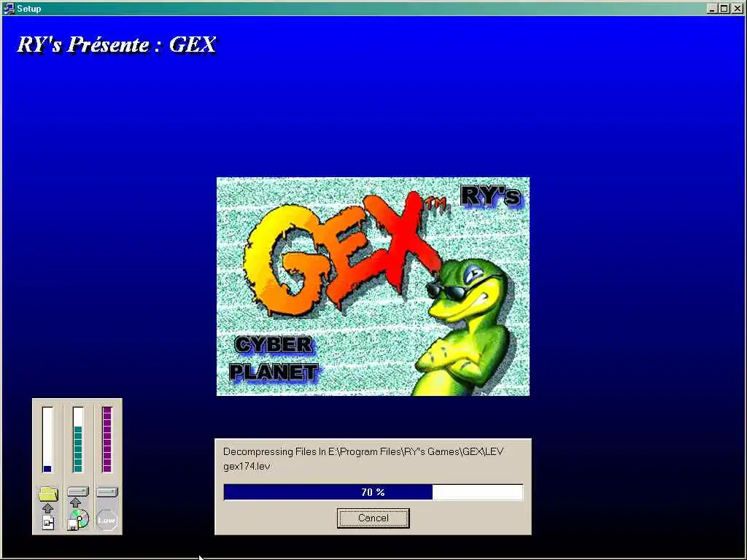Click the up arrow beneath the folder

(x=47, y=508)
